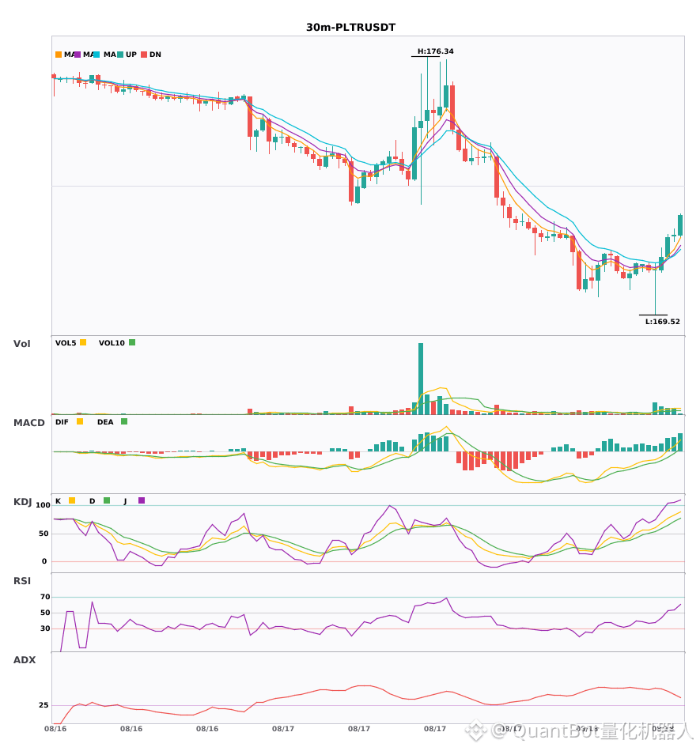Click the RSI axis value 30
This screenshot has width=700, height=751.
pos(45,628)
